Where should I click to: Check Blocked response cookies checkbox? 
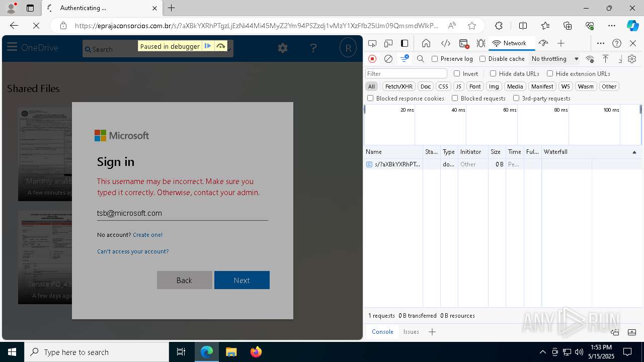coord(370,99)
